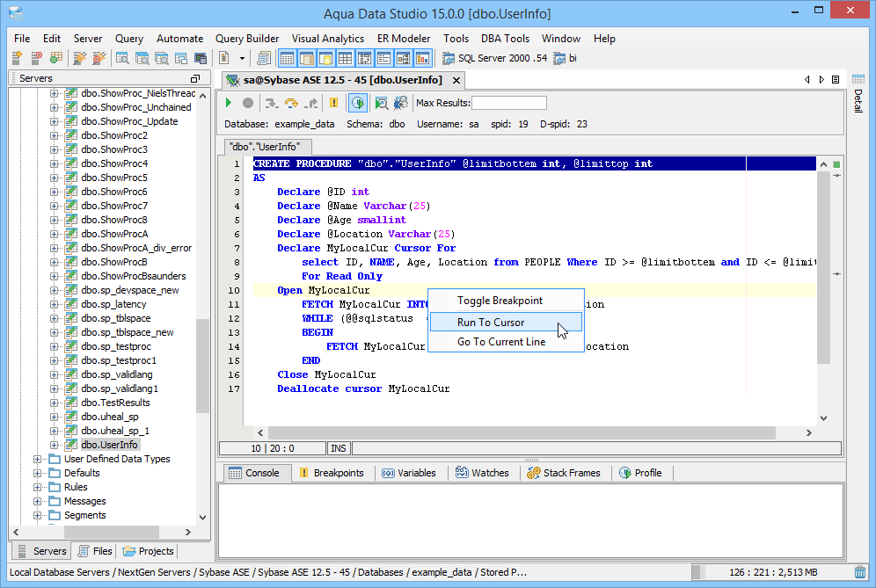Open the DBA Tools menu
876x588 pixels.
[505, 39]
